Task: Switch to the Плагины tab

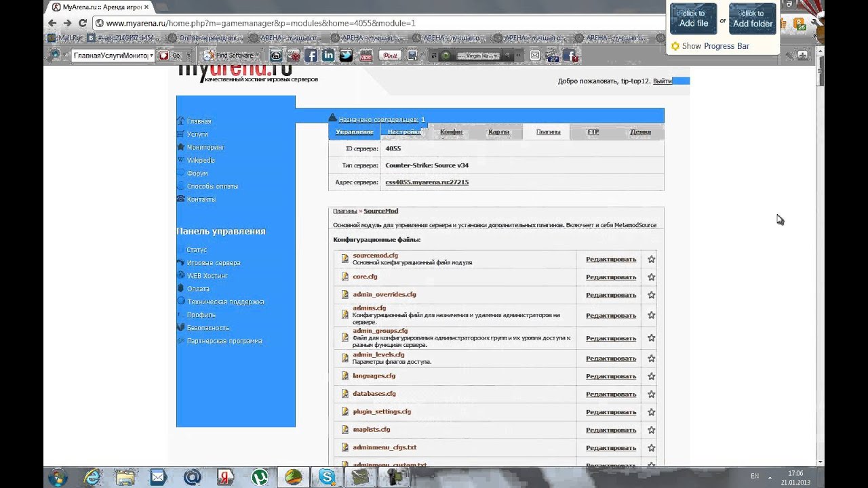Action: click(547, 132)
